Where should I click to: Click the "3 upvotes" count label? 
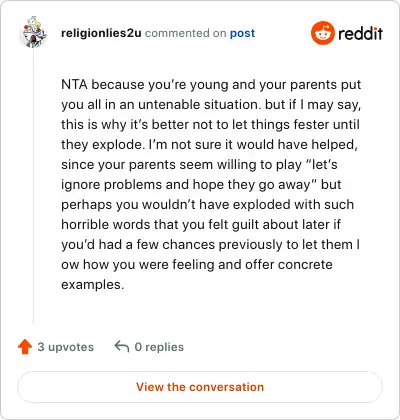click(66, 347)
